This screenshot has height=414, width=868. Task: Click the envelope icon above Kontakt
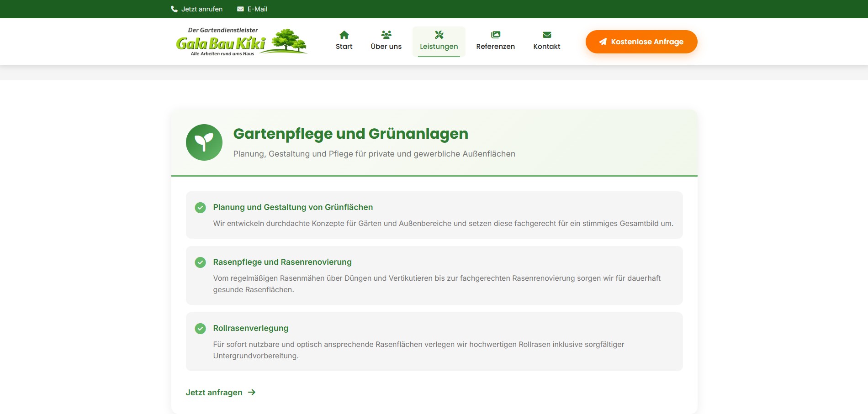tap(546, 35)
